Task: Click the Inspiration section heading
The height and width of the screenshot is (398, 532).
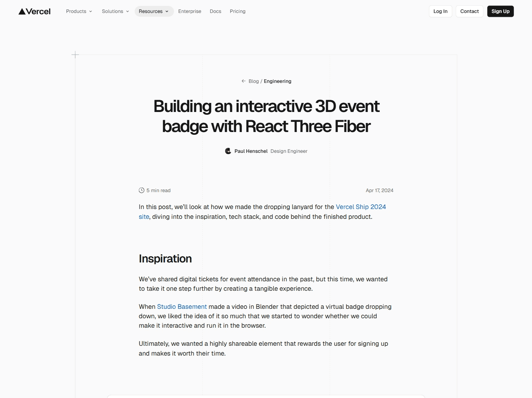Action: pyautogui.click(x=165, y=259)
